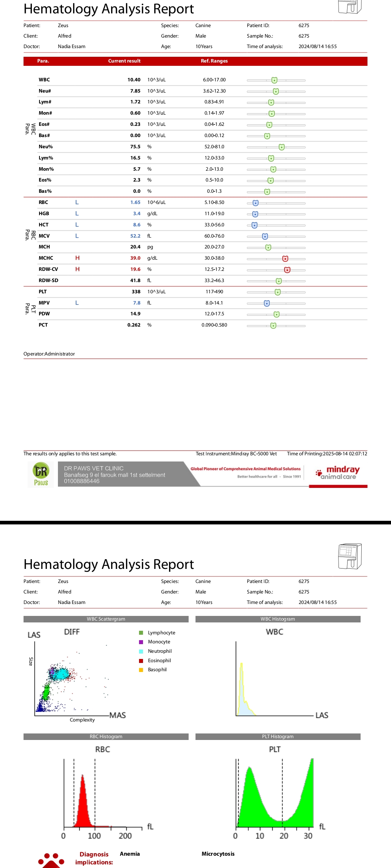Click the DR Paws clinic logo
391x868 pixels.
click(41, 475)
